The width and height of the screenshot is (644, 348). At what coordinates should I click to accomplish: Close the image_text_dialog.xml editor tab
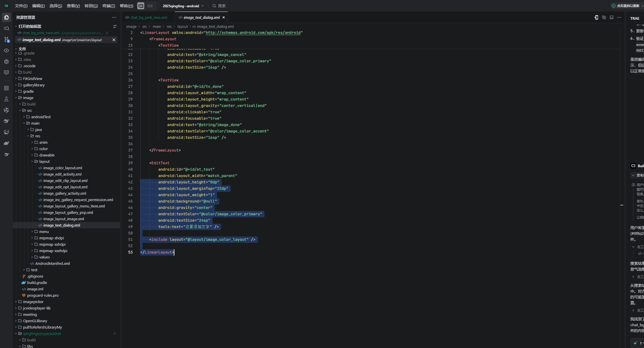(x=224, y=17)
